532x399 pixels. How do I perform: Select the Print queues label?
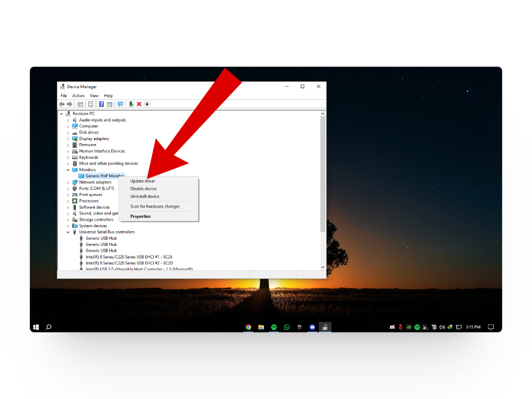tap(91, 195)
